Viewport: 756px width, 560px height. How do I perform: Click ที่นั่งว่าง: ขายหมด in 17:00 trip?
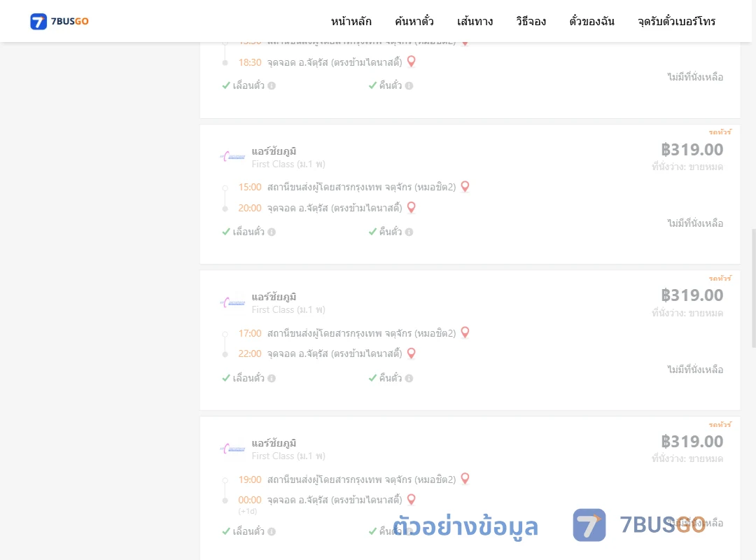687,313
